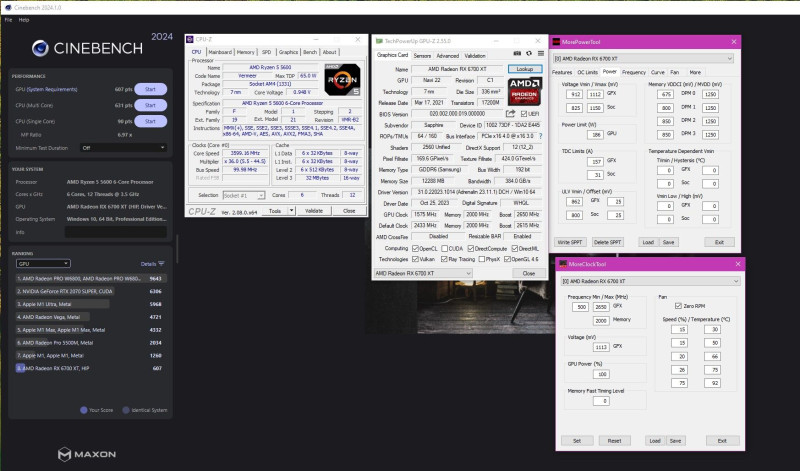Click the ranking filter icon next to Details

(161, 264)
